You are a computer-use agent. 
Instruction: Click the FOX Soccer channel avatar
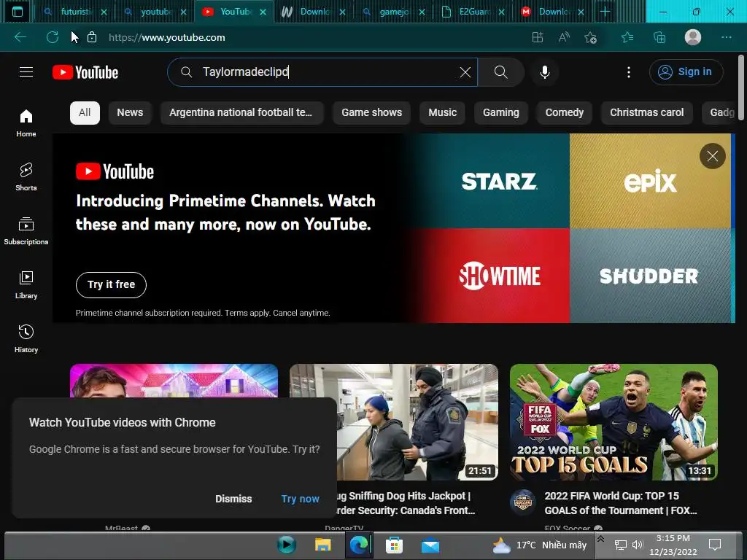[x=522, y=502]
